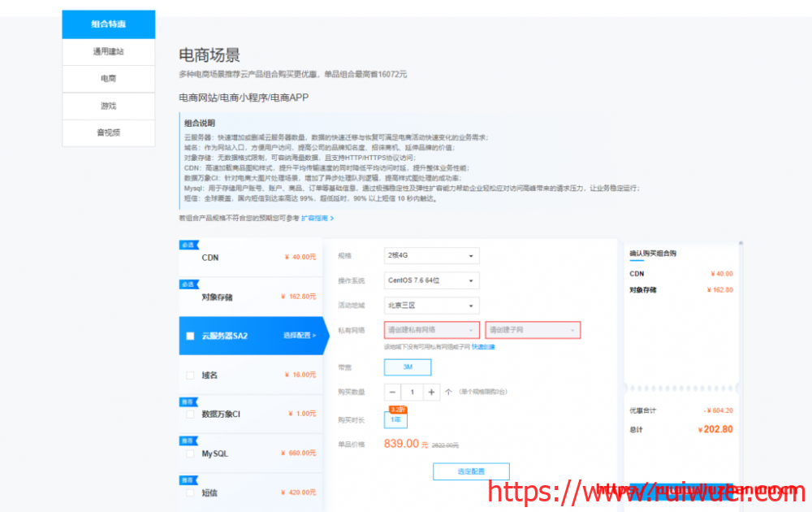812x512 pixels.
Task: Open the 请创建私有网络 dropdown
Action: coord(431,330)
